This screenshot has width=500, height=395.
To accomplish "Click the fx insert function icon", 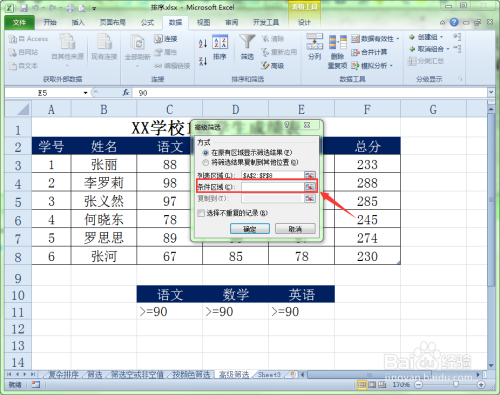I will click(126, 93).
